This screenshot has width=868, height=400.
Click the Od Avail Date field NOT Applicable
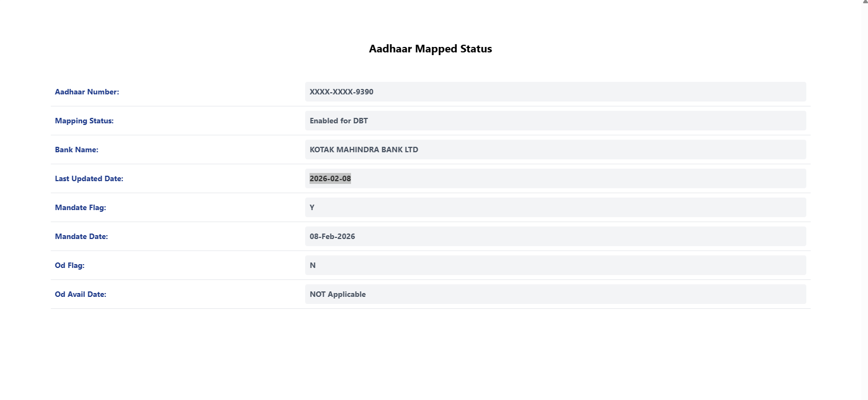click(x=555, y=294)
